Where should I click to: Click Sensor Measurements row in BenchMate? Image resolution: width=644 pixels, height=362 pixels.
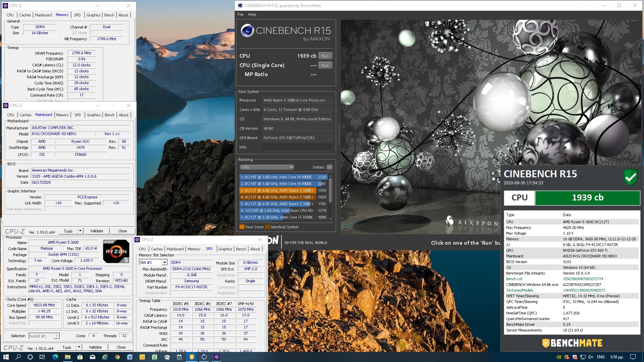pyautogui.click(x=572, y=330)
